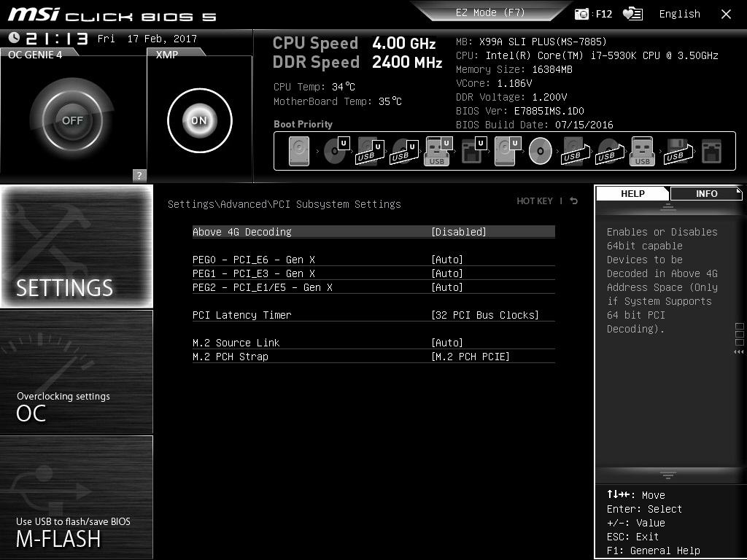This screenshot has height=560, width=747.
Task: Click the 'CPU Speed 4.00 GHz' readout
Action: [354, 43]
